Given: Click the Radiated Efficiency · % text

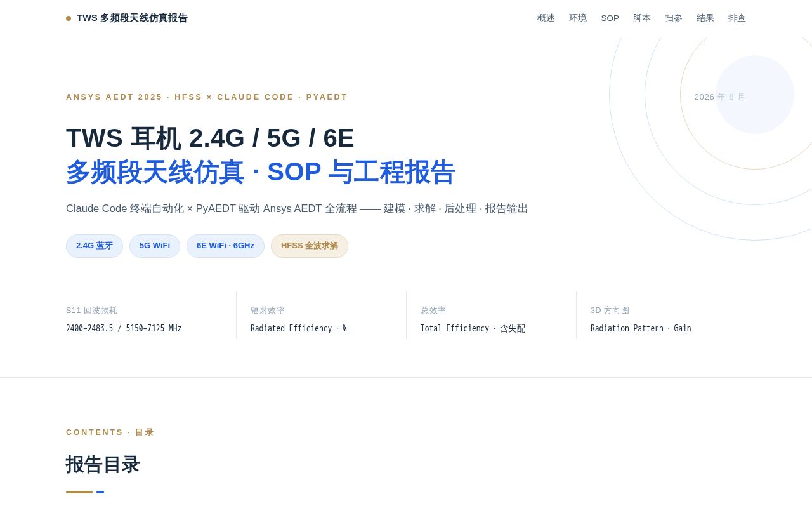Looking at the screenshot, I should tap(299, 329).
